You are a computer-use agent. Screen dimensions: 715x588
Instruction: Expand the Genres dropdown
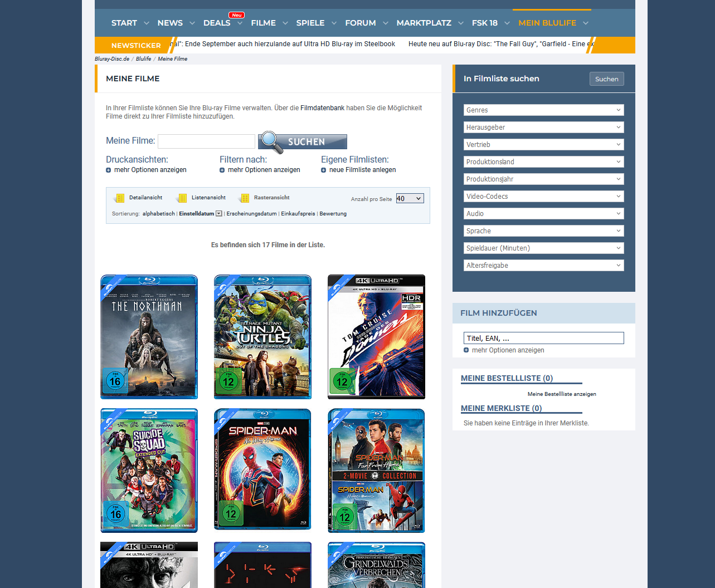coord(543,110)
